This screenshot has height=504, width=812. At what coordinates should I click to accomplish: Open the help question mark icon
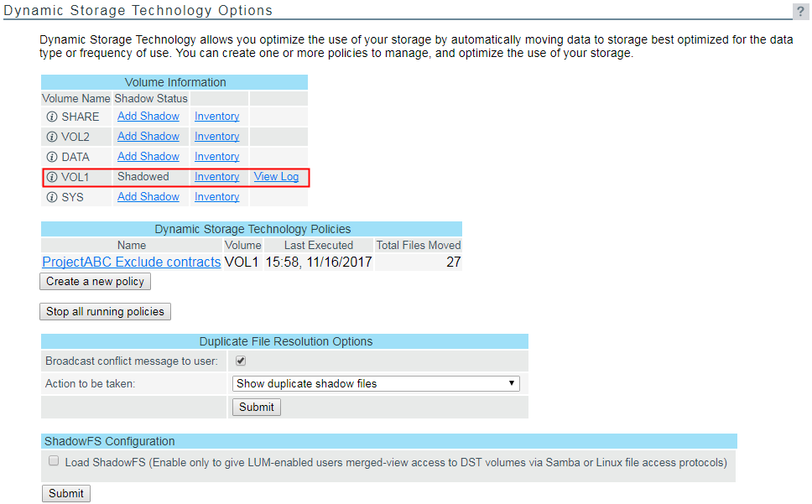[x=800, y=11]
